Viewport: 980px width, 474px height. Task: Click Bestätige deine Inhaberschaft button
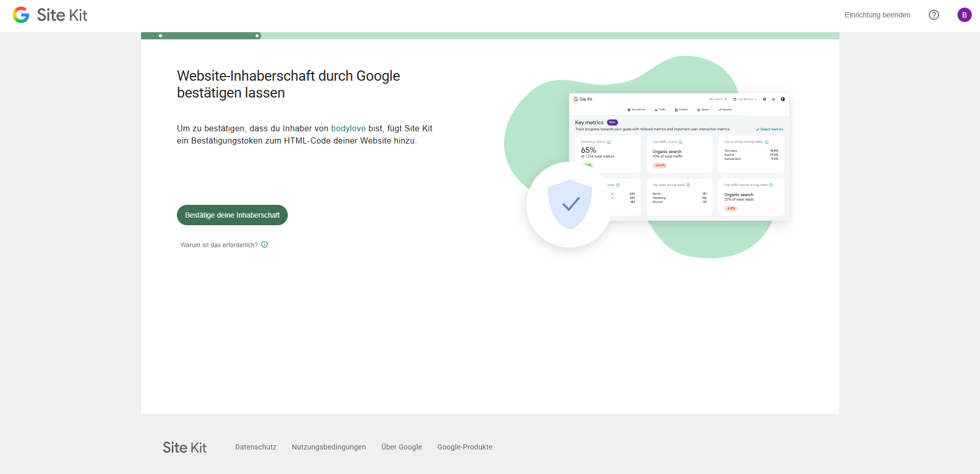(232, 215)
